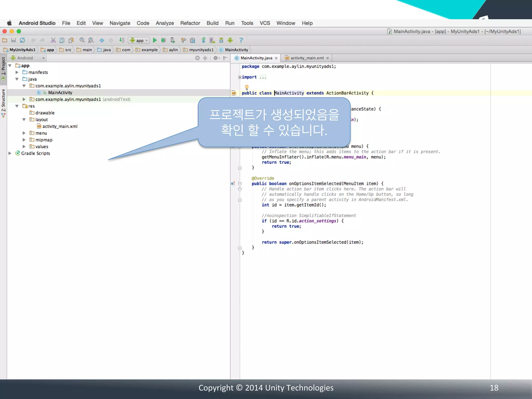
Task: Switch to the activity_main.xml editor tab
Action: pos(307,58)
